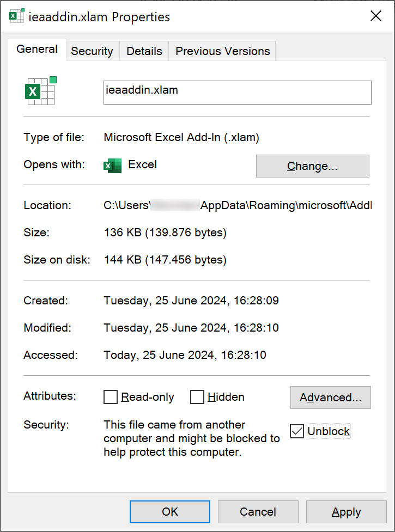Click the Excel icon in the title bar
Screen dimensions: 395x532
click(x=16, y=16)
